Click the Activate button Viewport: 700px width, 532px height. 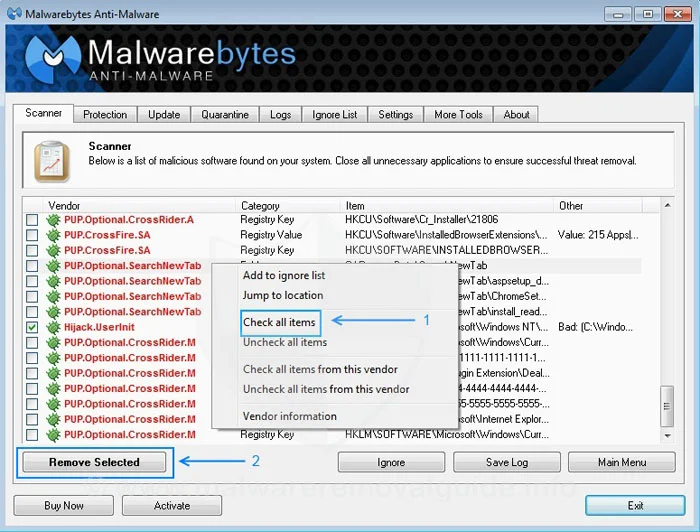[172, 506]
